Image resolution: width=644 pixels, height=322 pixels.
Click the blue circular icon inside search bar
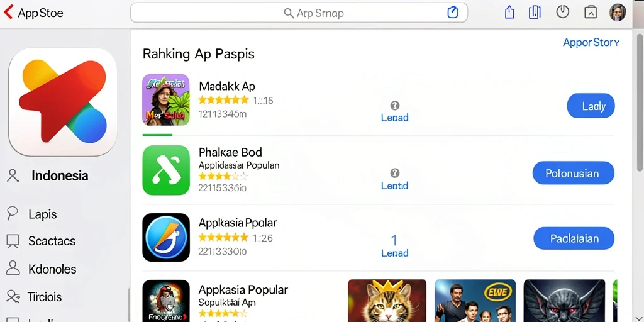click(x=452, y=13)
